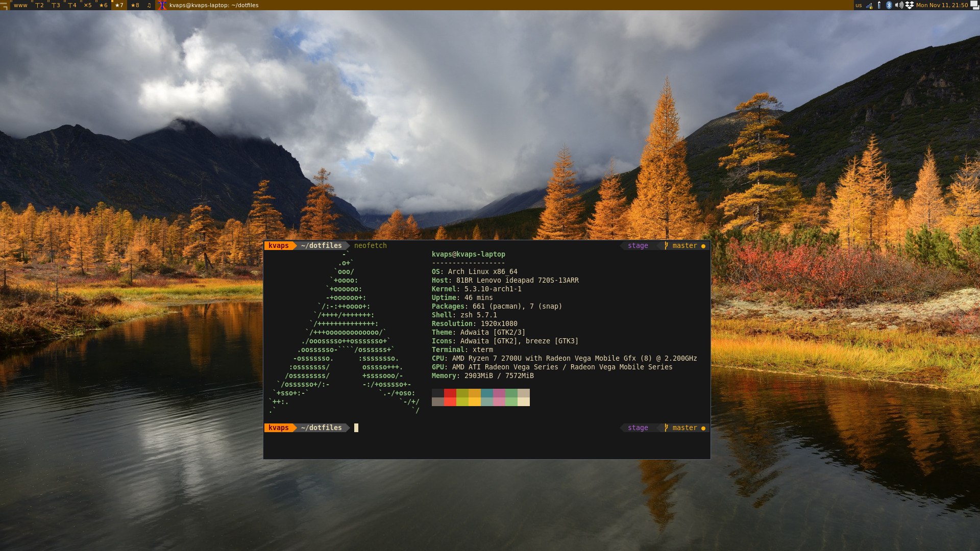Click the Shell: zsh 5.7.1 line

pos(464,315)
